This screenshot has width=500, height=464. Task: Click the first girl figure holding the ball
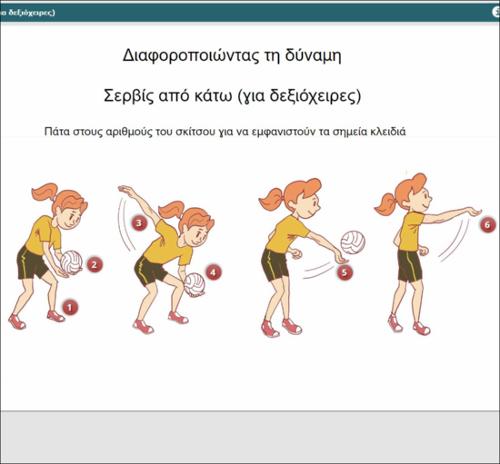[x=47, y=256]
